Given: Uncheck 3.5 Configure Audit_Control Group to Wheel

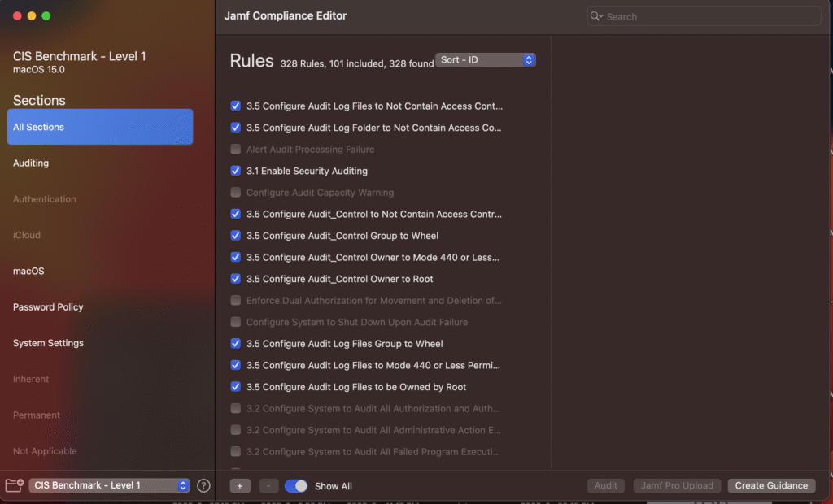Looking at the screenshot, I should point(236,236).
